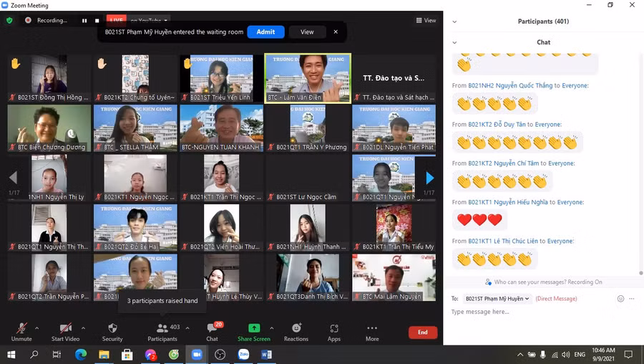Click View button in waiting room notification

tap(307, 32)
